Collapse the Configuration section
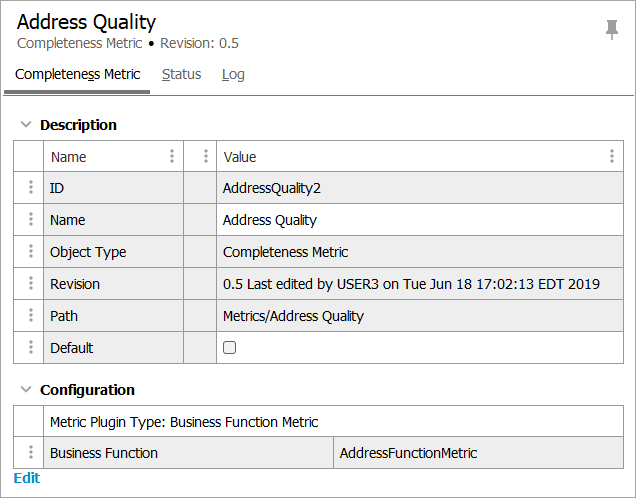636x498 pixels. pyautogui.click(x=26, y=390)
